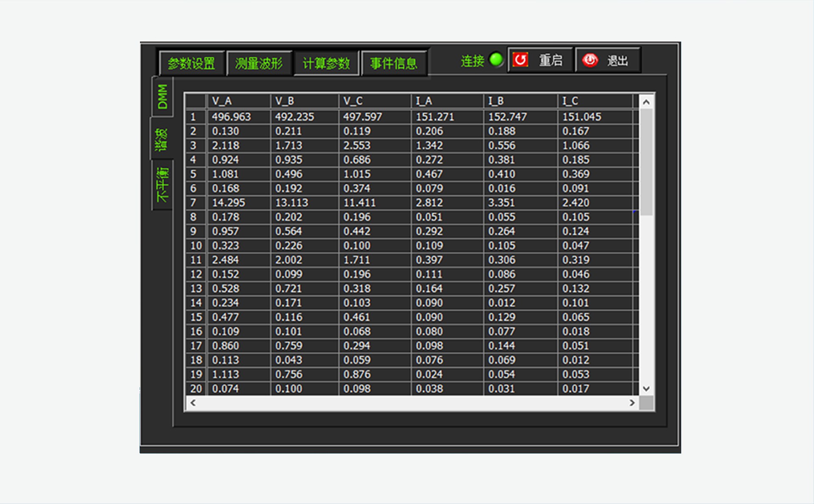The image size is (814, 504).
Task: Open the 参数设置 tab
Action: (x=191, y=64)
